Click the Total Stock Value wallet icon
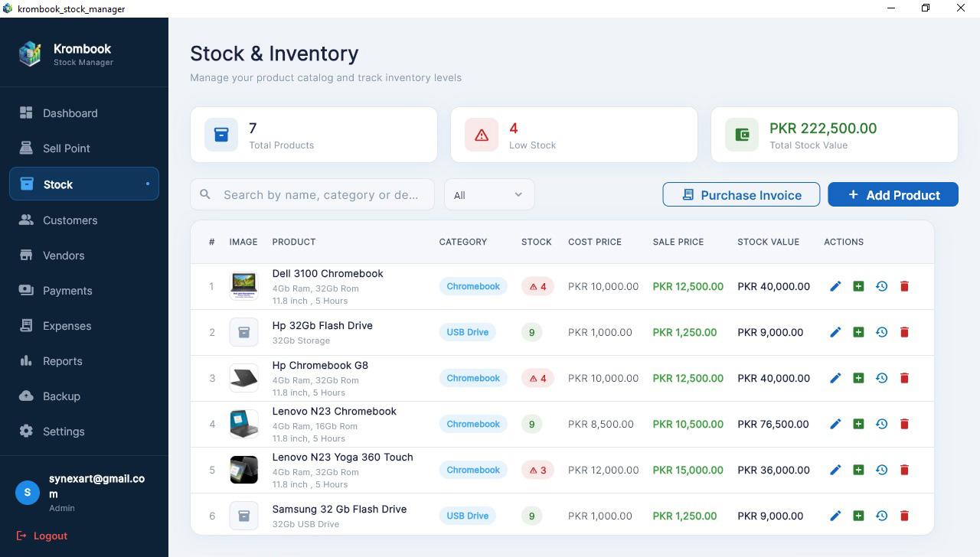Screen dimensions: 980x557 coord(742,135)
